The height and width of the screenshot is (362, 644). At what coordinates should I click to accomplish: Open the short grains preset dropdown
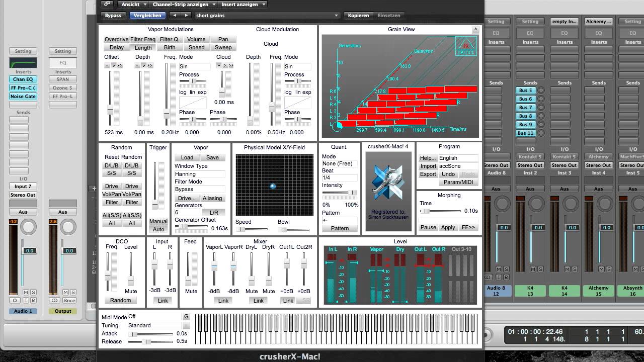(x=267, y=15)
